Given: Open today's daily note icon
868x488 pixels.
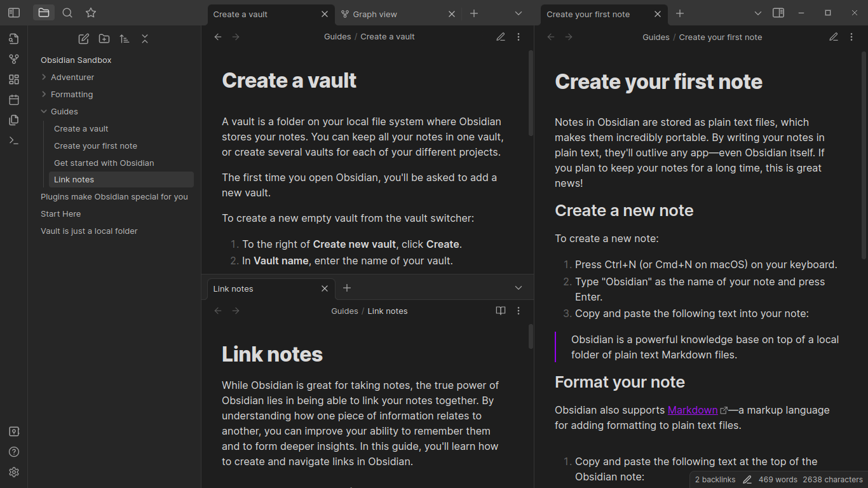Looking at the screenshot, I should coord(14,100).
